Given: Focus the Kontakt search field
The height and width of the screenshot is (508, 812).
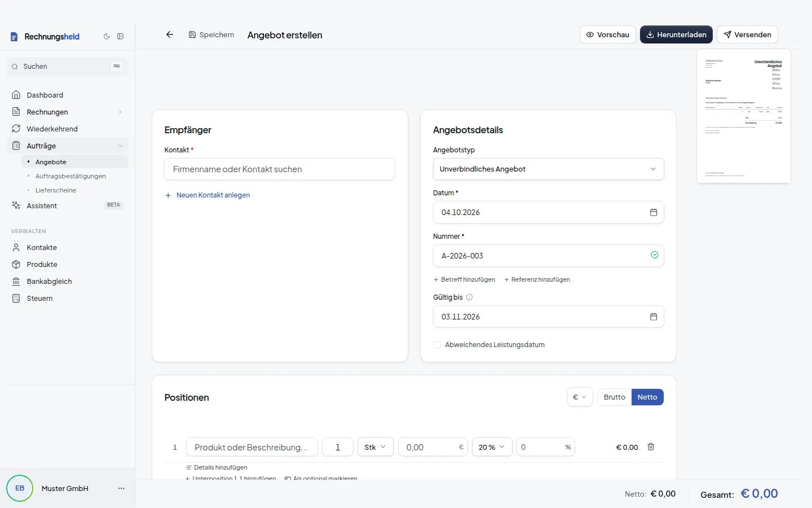Looking at the screenshot, I should tap(280, 169).
